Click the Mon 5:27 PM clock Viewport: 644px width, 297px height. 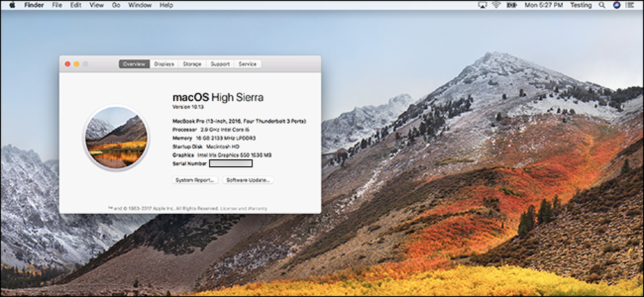(544, 5)
